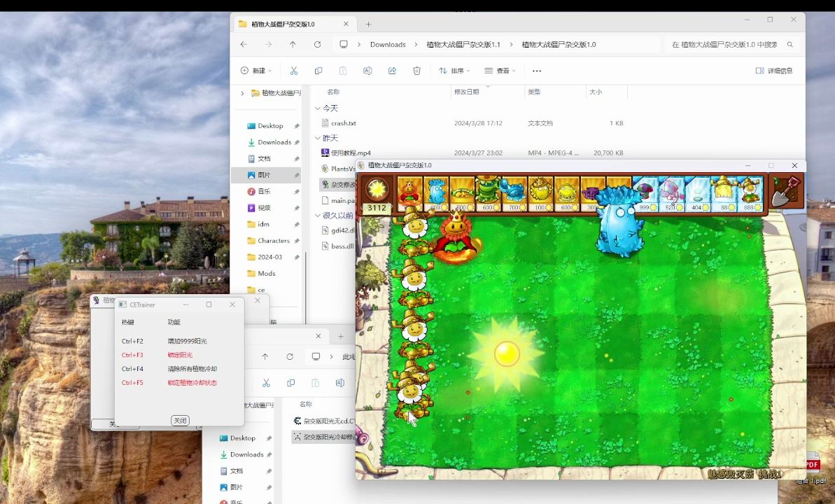Viewport: 835px width, 504px height.
Task: Click Share icon in top Explorer toolbar
Action: click(393, 70)
